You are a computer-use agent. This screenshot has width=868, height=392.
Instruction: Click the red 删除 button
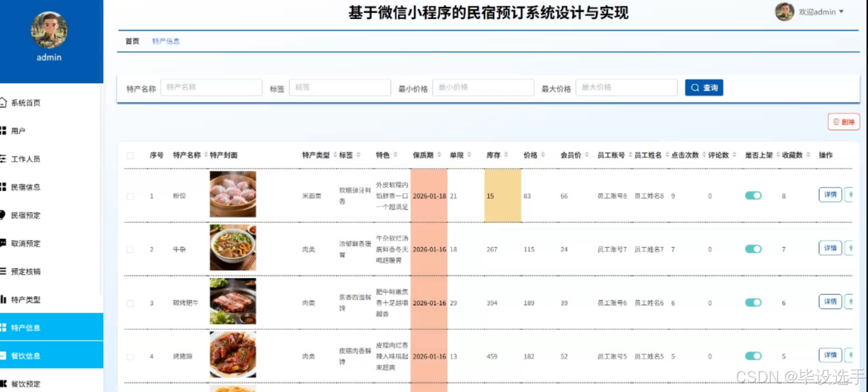[843, 122]
